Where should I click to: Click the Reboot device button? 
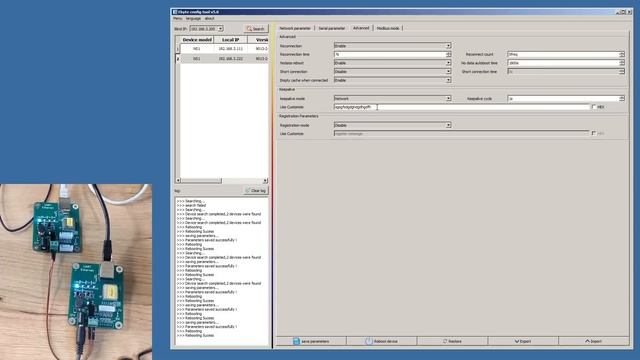coord(382,341)
